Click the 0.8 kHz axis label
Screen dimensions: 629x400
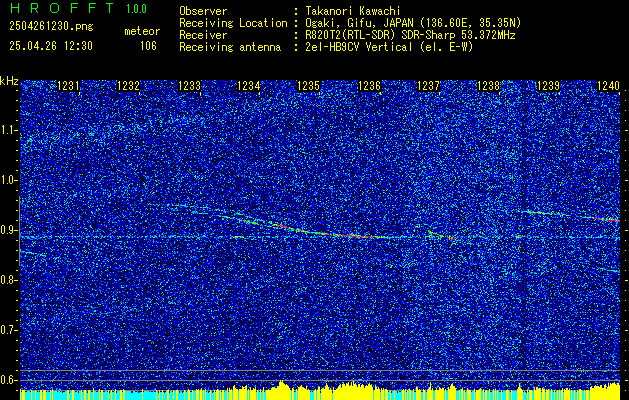point(8,280)
